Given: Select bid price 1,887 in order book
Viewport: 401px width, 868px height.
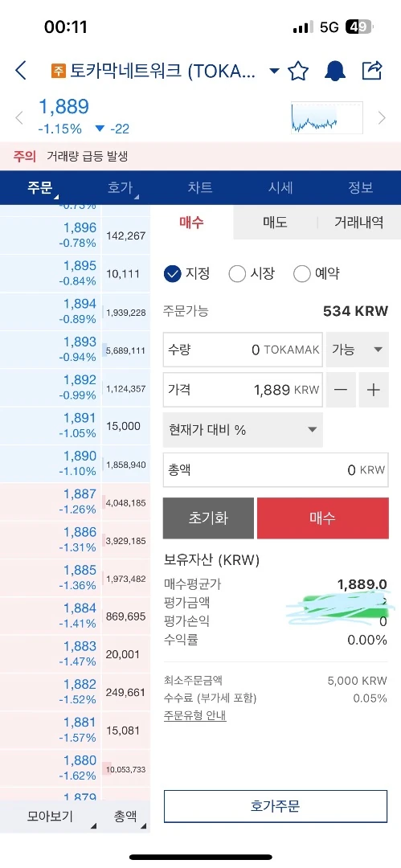Looking at the screenshot, I should (x=51, y=502).
